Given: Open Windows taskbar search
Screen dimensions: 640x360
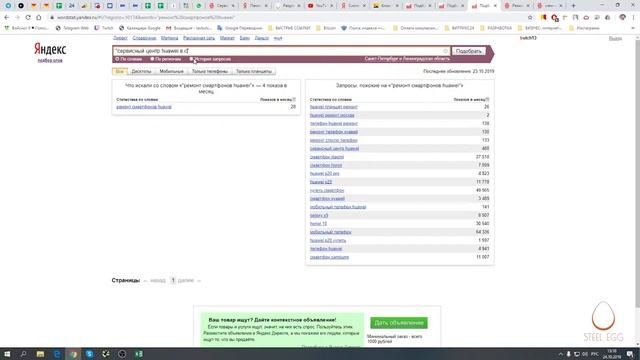Looking at the screenshot, I should point(24,354).
